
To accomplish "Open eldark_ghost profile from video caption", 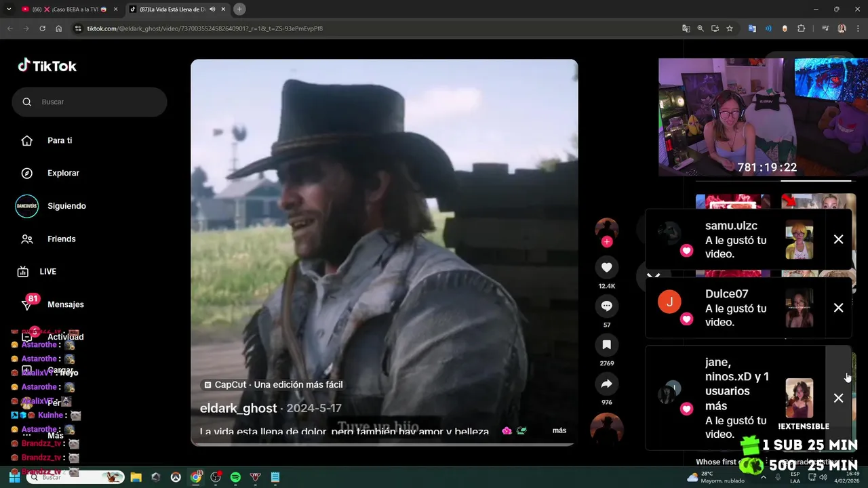I will (x=238, y=408).
